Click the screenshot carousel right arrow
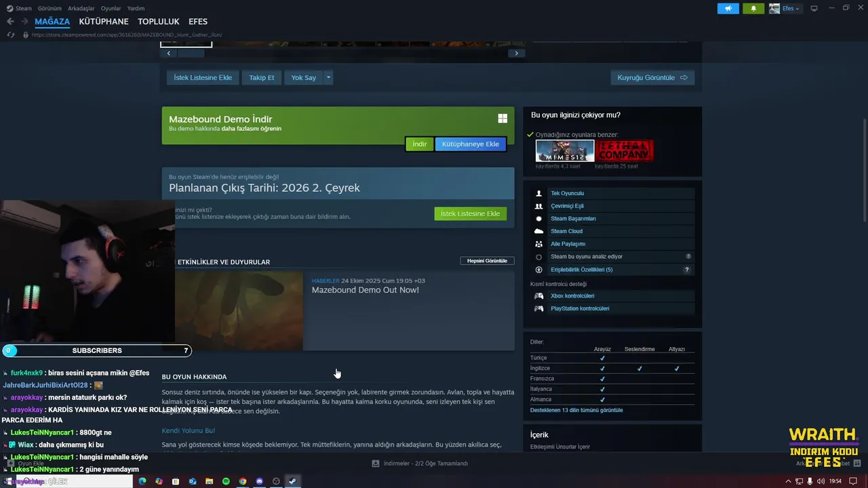Viewport: 868px width, 488px height. 516,53
